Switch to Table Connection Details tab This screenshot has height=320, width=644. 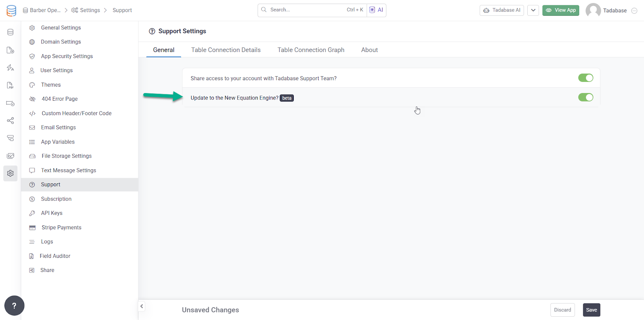(x=226, y=50)
